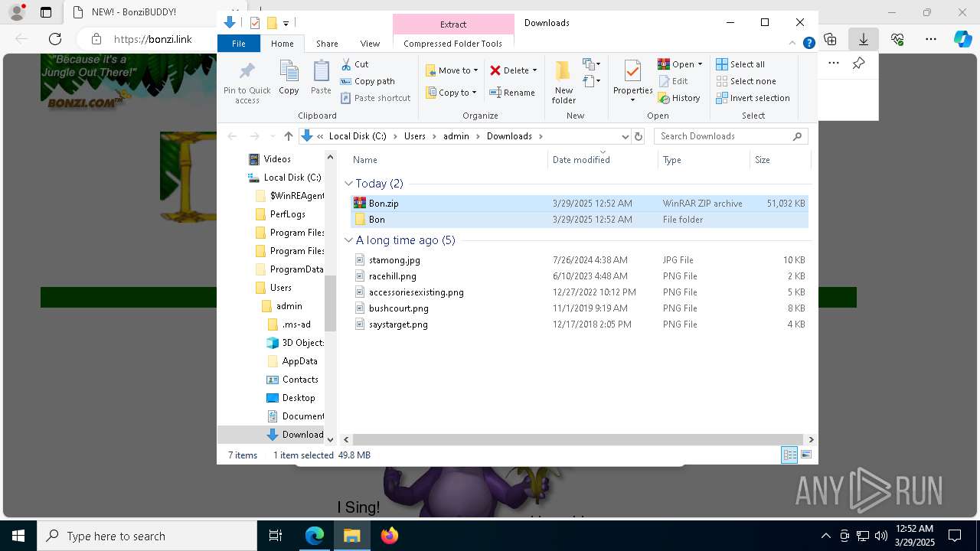Switch to the Share ribbon tab
Screen dimensions: 980x551
[x=327, y=44]
